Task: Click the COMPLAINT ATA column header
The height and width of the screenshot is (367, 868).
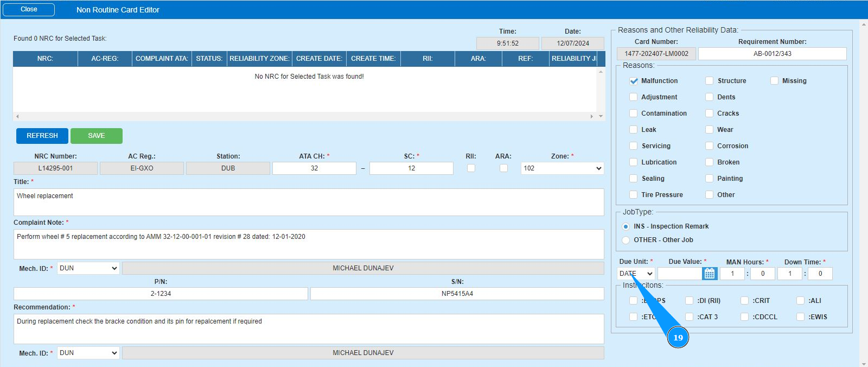Action: pyautogui.click(x=162, y=59)
